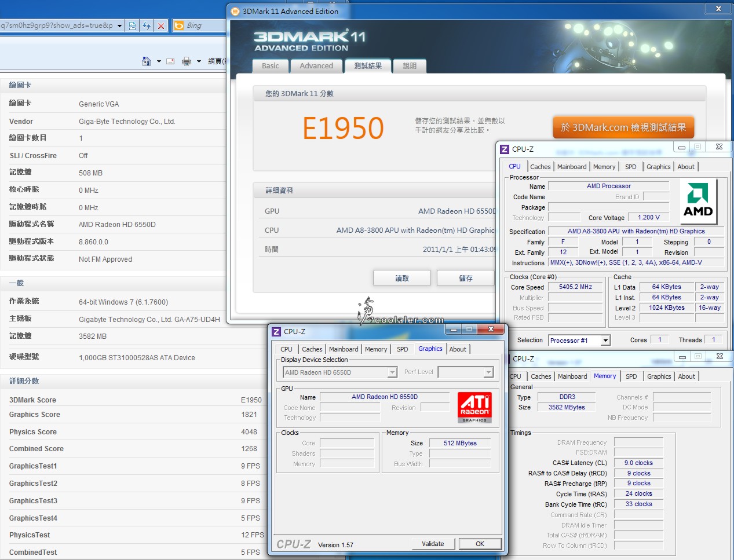Select CPU tab in the CPU-Z Graphics window
The width and height of the screenshot is (734, 560).
(x=286, y=349)
